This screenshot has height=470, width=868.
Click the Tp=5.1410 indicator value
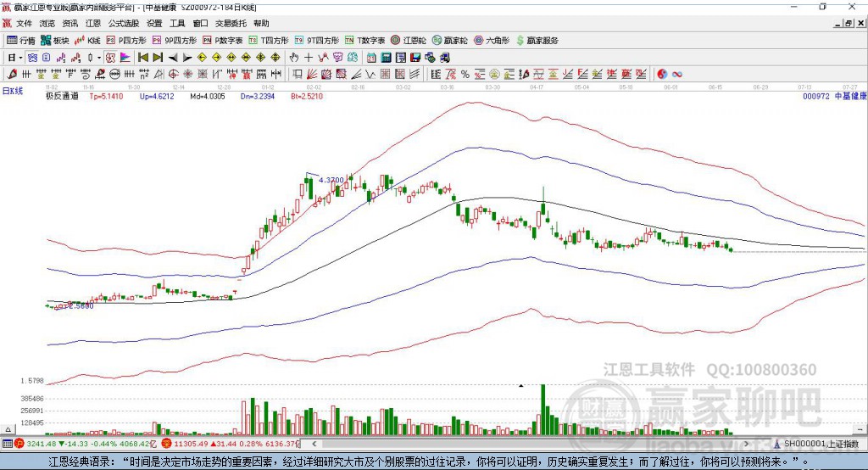click(x=106, y=96)
